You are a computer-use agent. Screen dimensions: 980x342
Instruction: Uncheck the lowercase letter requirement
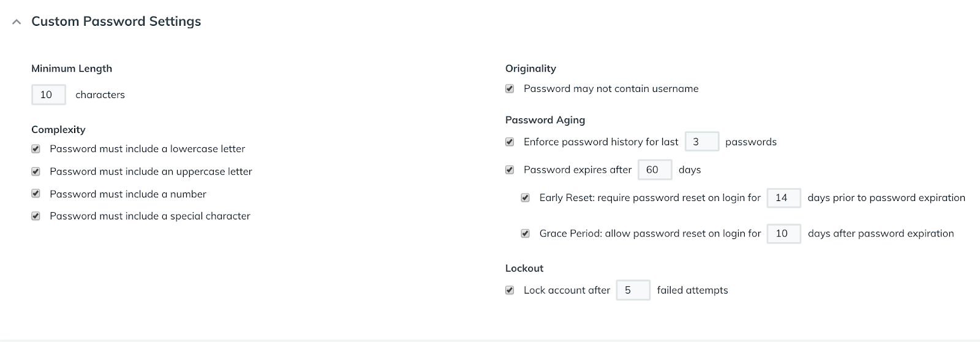point(36,149)
